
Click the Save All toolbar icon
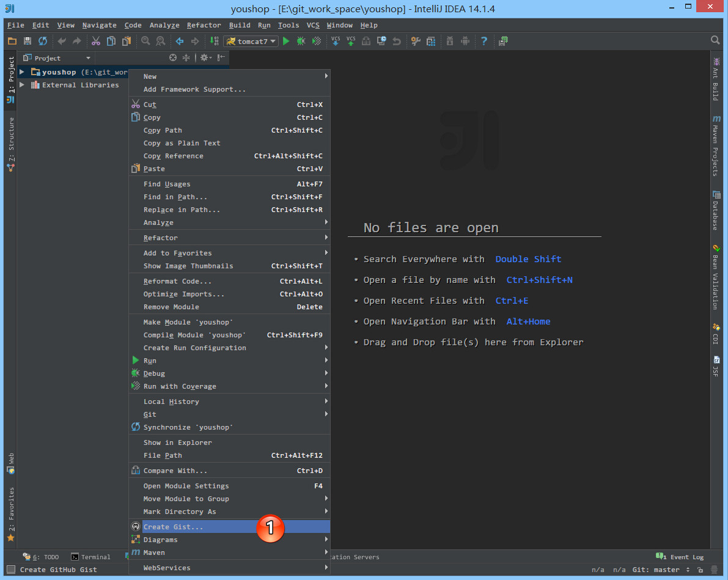28,41
